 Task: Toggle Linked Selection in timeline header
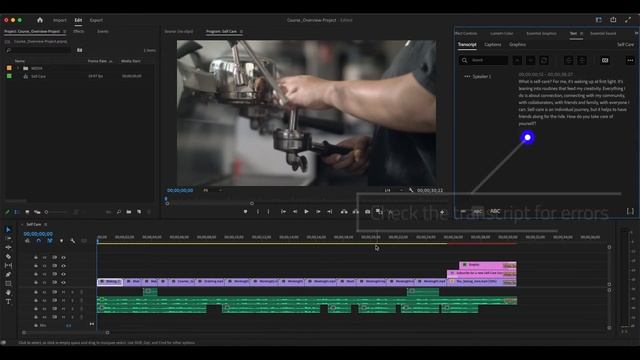pyautogui.click(x=50, y=241)
